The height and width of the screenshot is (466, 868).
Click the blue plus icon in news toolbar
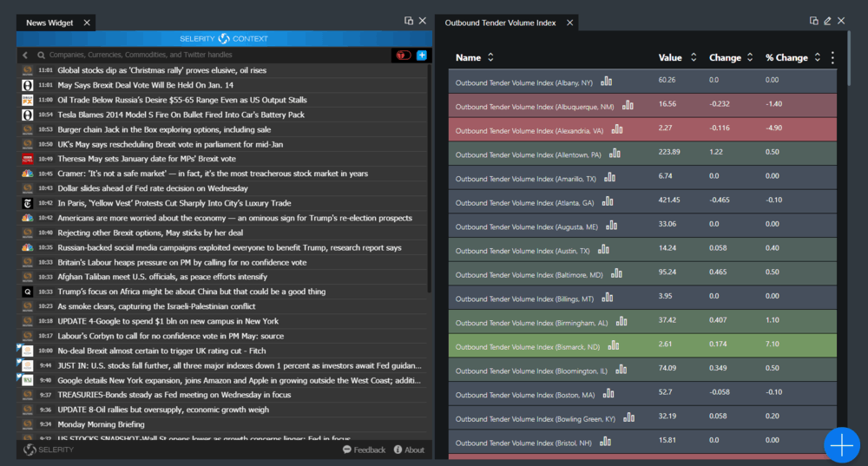pyautogui.click(x=422, y=55)
